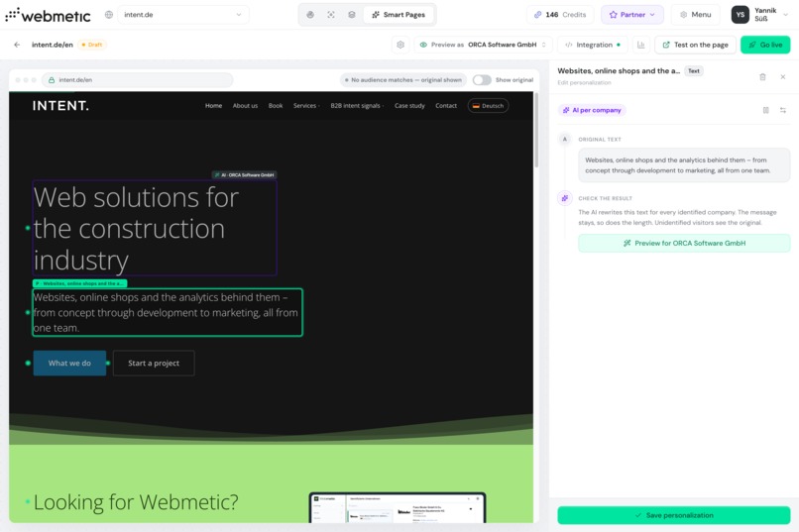Toggle the Show original switch

point(482,80)
